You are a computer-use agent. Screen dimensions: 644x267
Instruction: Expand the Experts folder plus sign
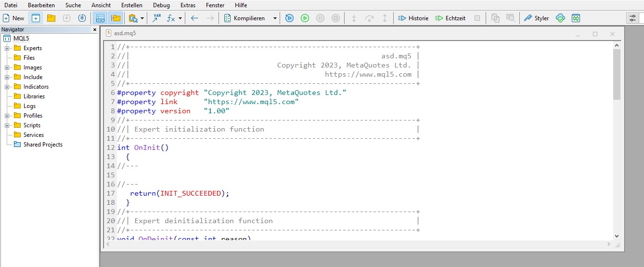coord(7,48)
